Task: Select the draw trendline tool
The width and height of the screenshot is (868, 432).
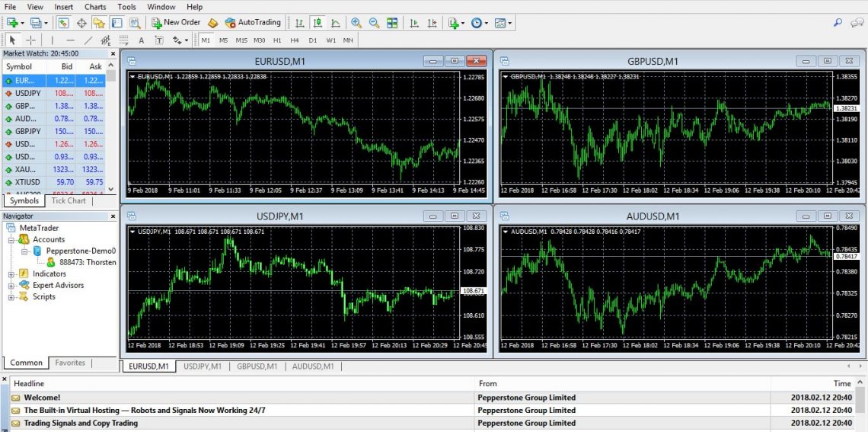Action: click(88, 40)
